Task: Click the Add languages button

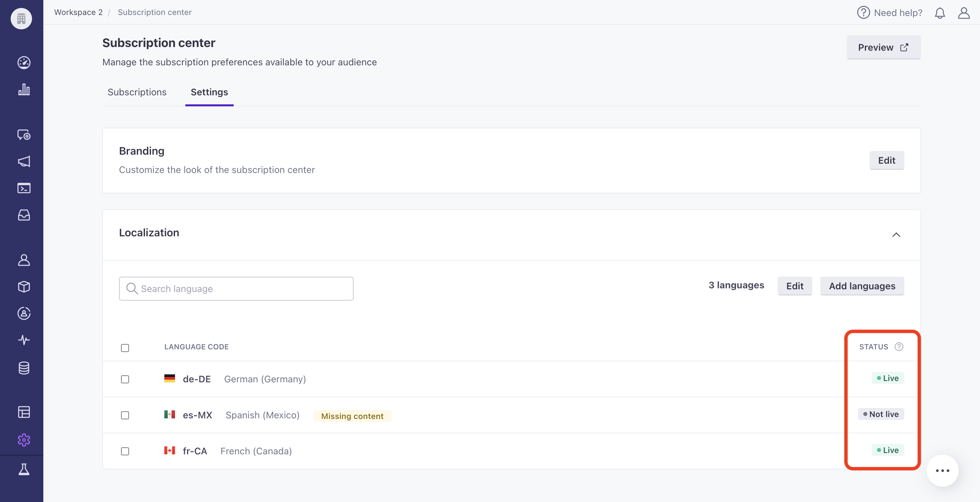Action: tap(862, 286)
